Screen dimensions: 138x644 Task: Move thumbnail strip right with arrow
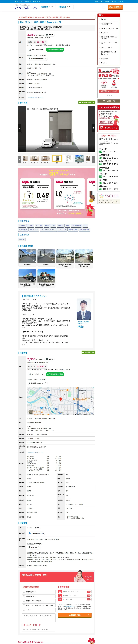tap(94, 159)
